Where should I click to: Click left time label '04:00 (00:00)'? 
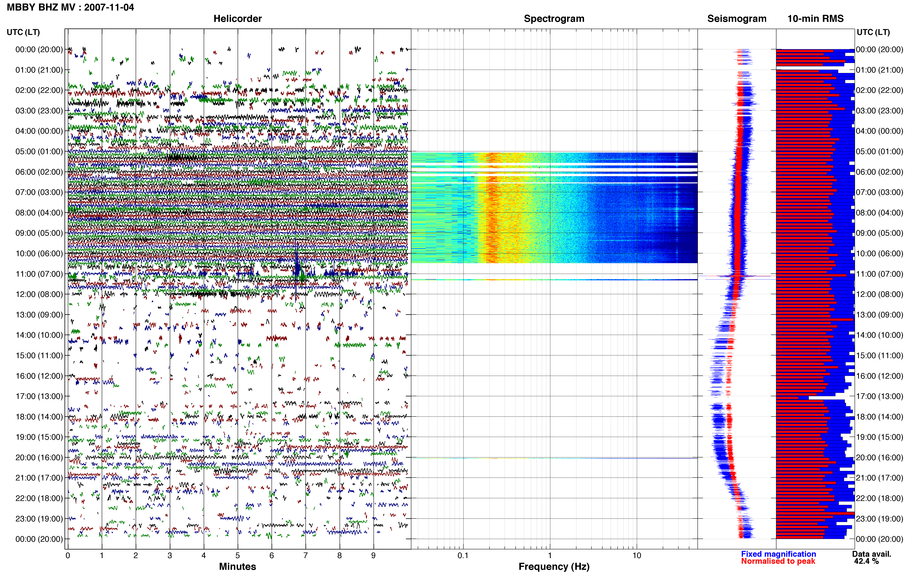(x=39, y=131)
